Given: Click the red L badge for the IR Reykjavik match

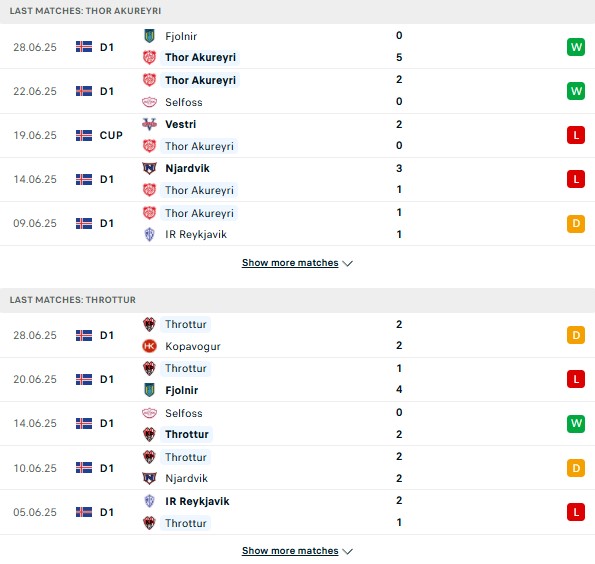Looking at the screenshot, I should (576, 512).
